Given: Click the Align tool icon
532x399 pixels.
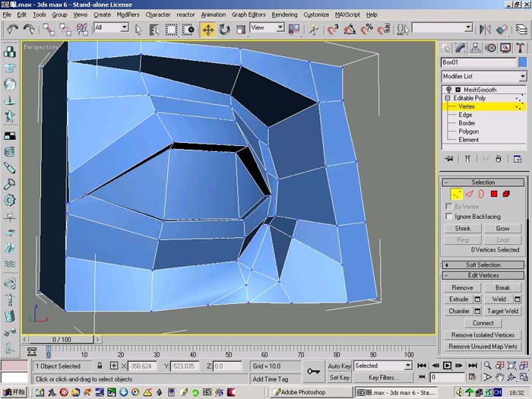Looking at the screenshot, I should (502, 30).
